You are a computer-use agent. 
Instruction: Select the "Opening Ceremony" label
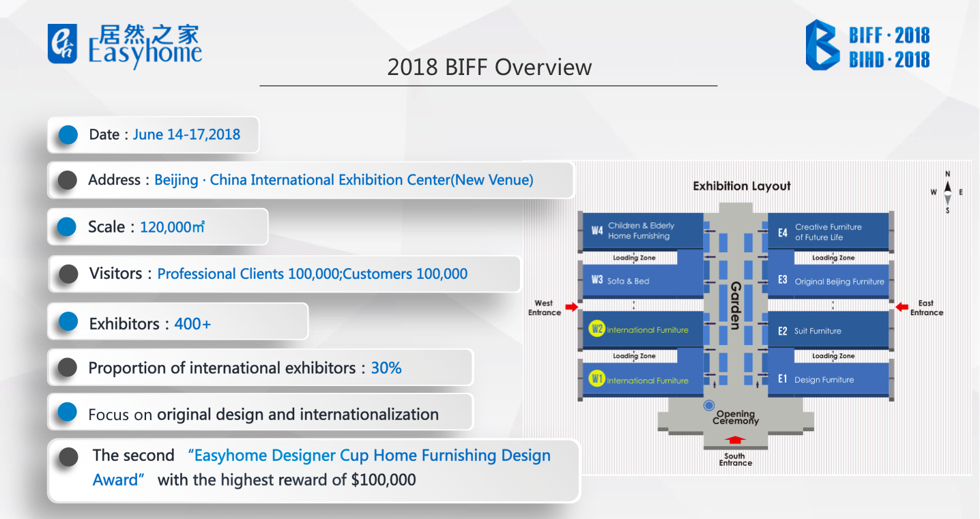[x=736, y=417]
